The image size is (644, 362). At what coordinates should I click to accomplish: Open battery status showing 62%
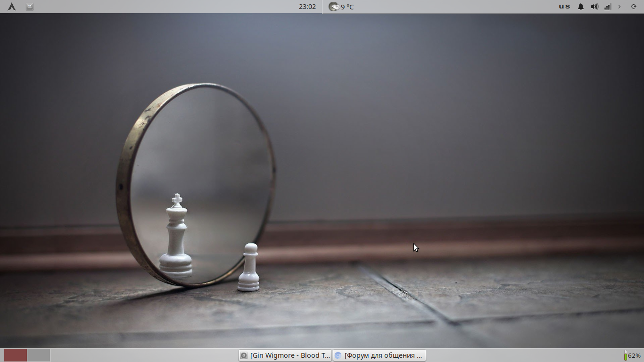[x=635, y=356]
